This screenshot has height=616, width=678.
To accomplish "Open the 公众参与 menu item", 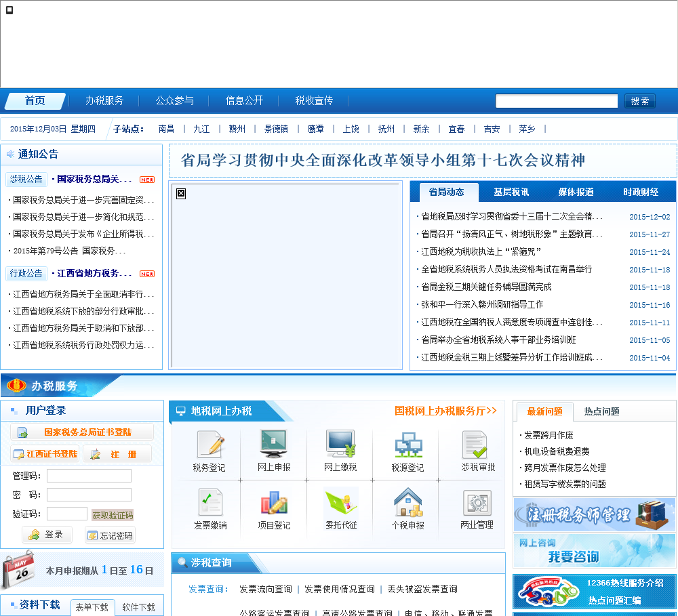I will pos(175,101).
